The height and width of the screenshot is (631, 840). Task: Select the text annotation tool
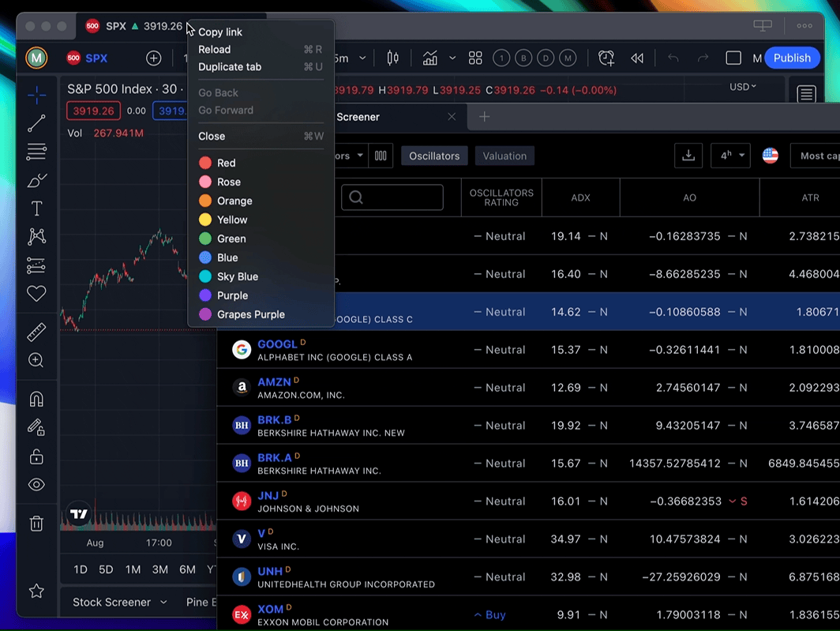(x=36, y=208)
